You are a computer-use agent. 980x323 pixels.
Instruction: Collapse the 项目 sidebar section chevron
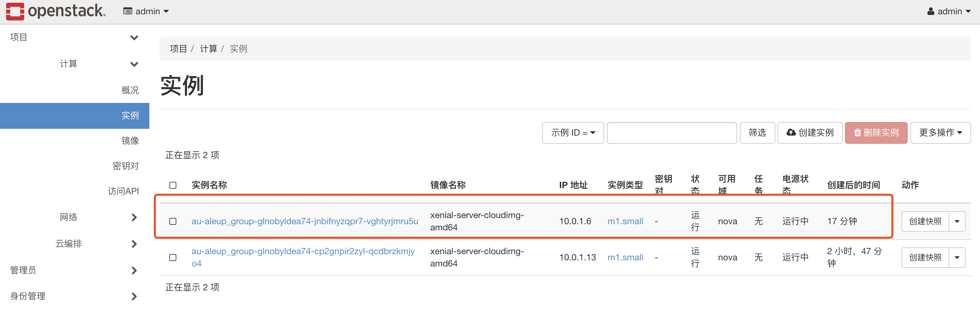(x=134, y=37)
